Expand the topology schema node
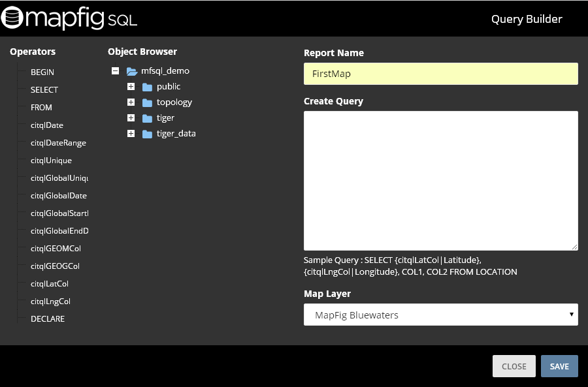Viewport: 588px width, 387px height. [131, 102]
